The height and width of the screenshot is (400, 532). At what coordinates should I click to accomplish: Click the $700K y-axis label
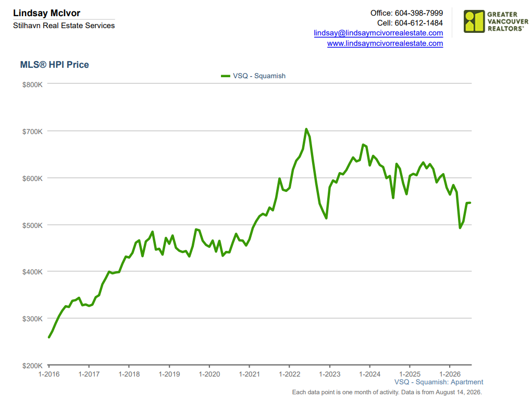[x=33, y=131]
